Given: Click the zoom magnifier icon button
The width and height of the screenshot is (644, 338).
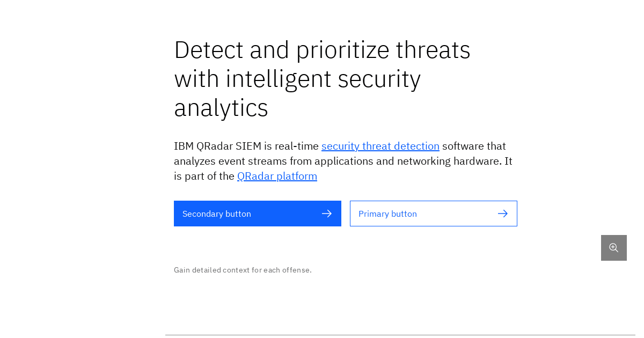Looking at the screenshot, I should pyautogui.click(x=613, y=248).
